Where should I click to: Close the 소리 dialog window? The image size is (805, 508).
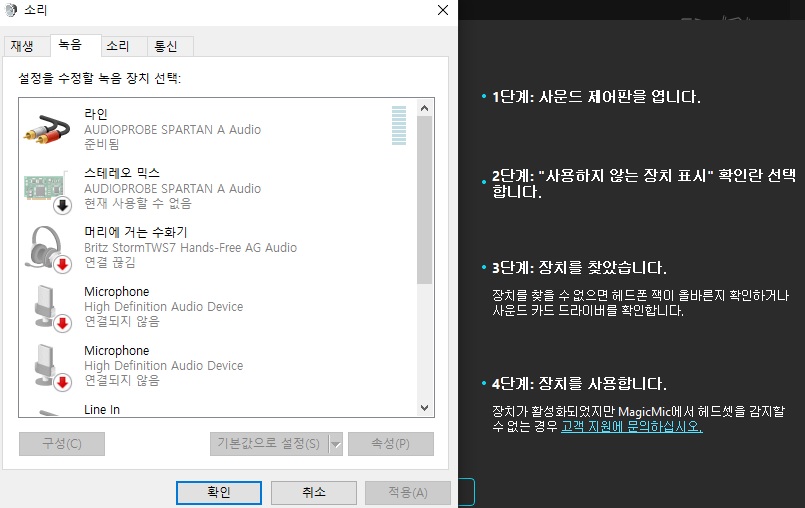(443, 10)
